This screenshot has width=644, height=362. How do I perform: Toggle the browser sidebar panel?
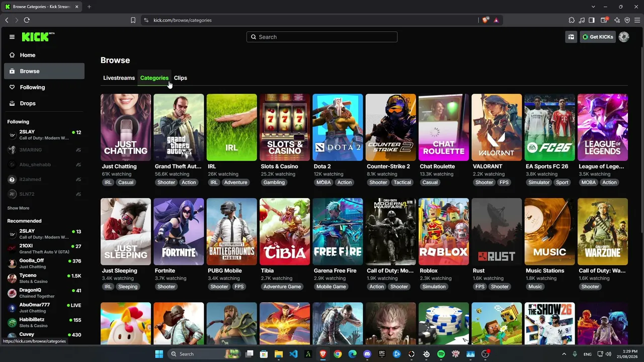tap(592, 20)
